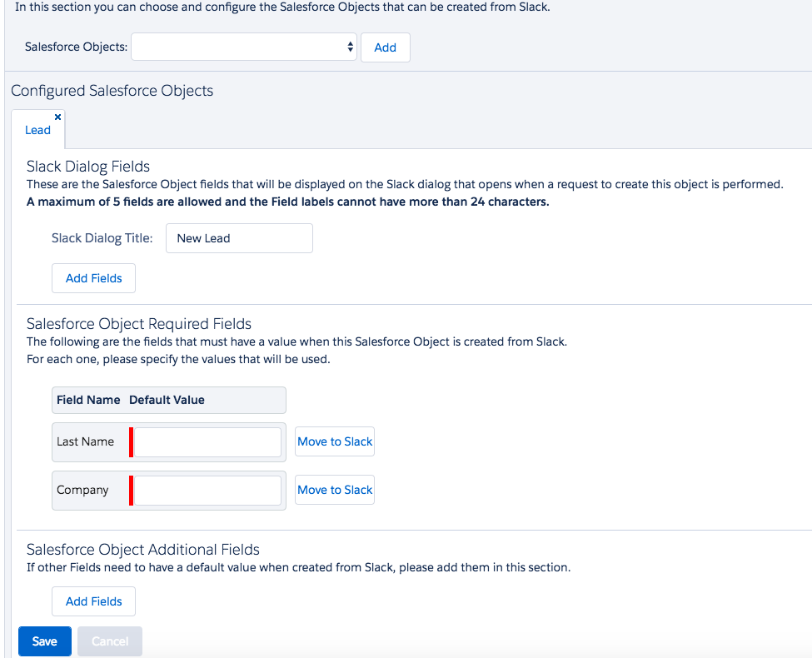Viewport: 812px width, 658px height.
Task: Click the red required indicator beside Last Name
Action: 132,441
